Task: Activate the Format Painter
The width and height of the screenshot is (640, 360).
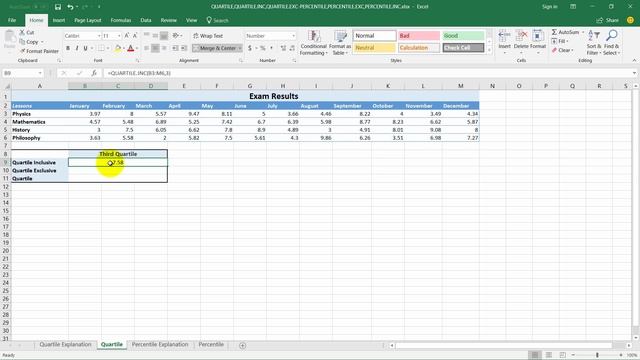Action: tap(39, 51)
